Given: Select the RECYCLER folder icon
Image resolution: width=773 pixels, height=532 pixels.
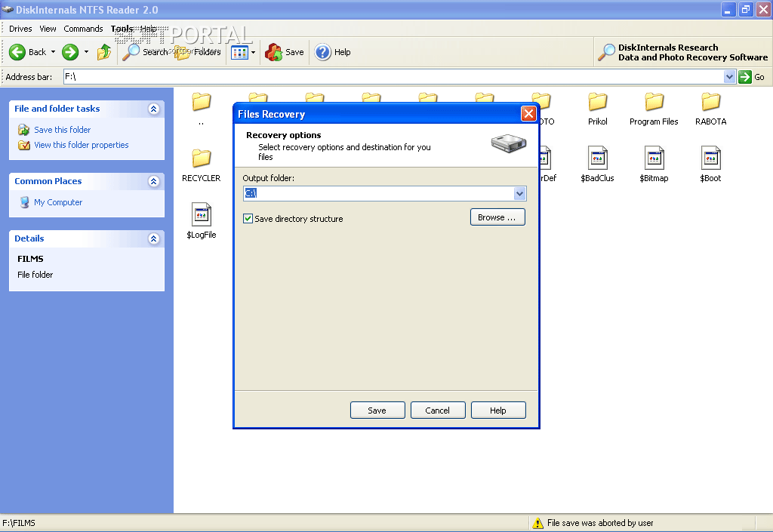Looking at the screenshot, I should [201, 158].
